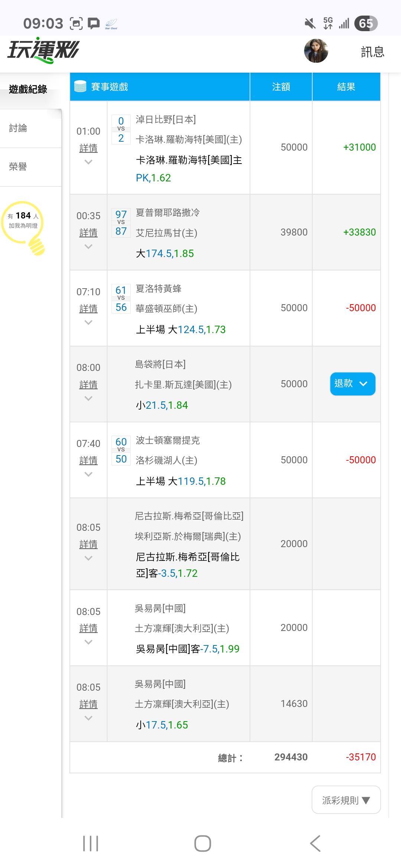Select the 遊戲紀錄 tab
The height and width of the screenshot is (868, 401).
28,89
